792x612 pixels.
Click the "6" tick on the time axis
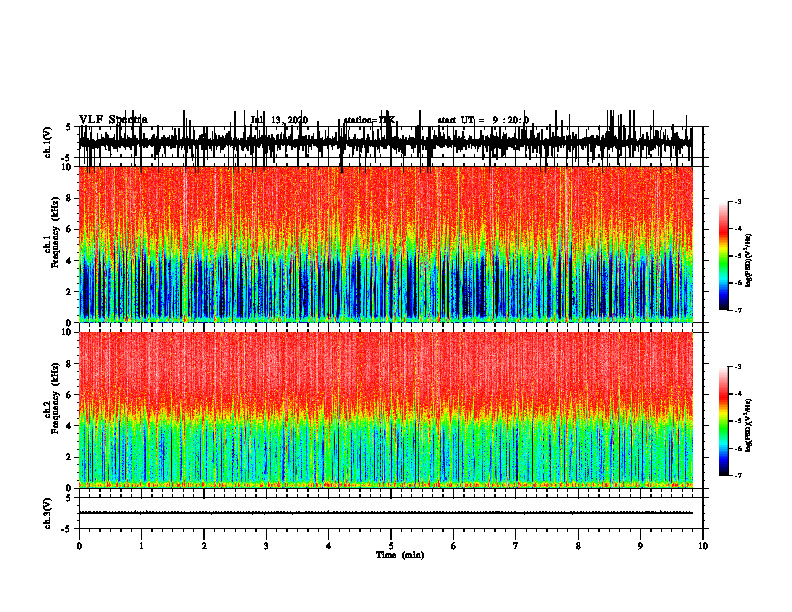point(454,546)
